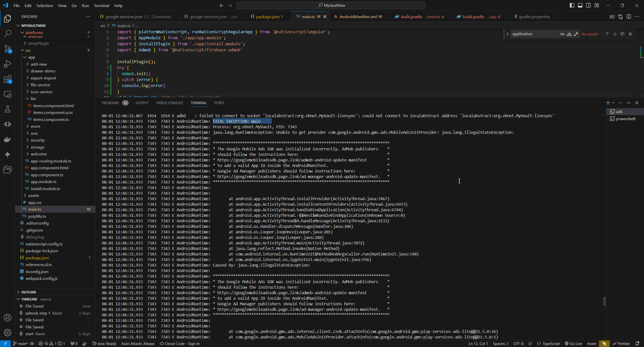
Task: Open the Terminal menu
Action: (101, 6)
